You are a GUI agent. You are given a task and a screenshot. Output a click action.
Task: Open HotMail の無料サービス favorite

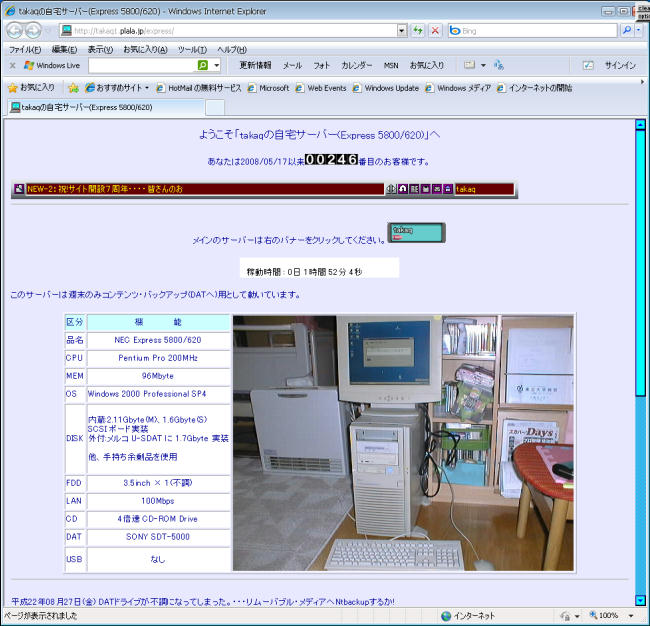click(x=199, y=88)
